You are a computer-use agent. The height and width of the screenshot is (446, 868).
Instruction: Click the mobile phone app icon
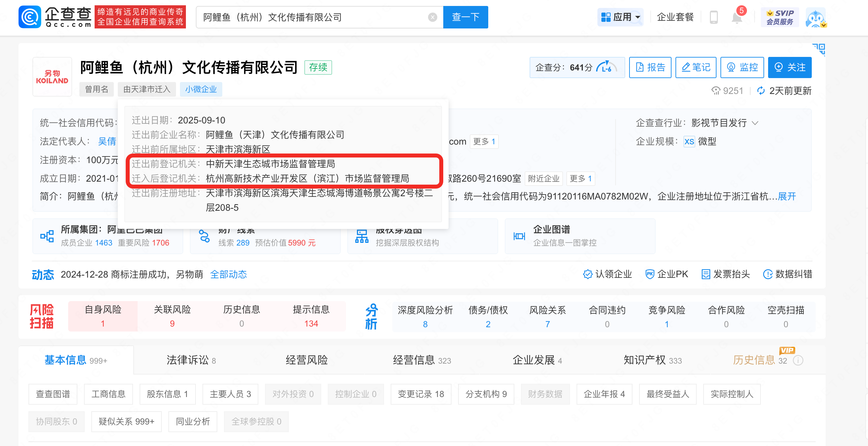pyautogui.click(x=713, y=17)
